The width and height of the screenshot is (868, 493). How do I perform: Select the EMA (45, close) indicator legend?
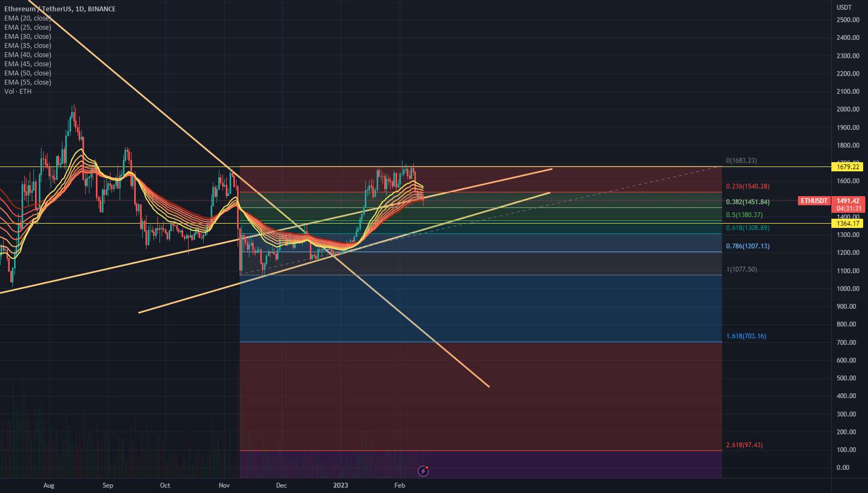[27, 64]
